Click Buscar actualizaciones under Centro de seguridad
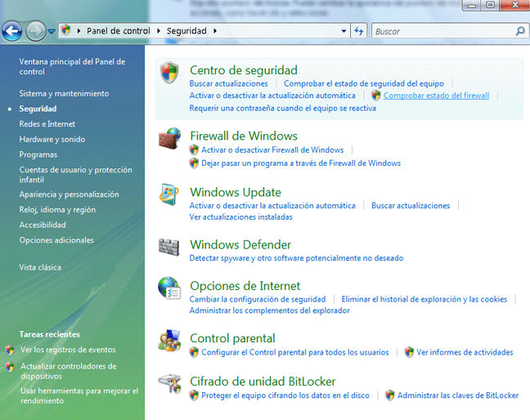 [x=228, y=83]
